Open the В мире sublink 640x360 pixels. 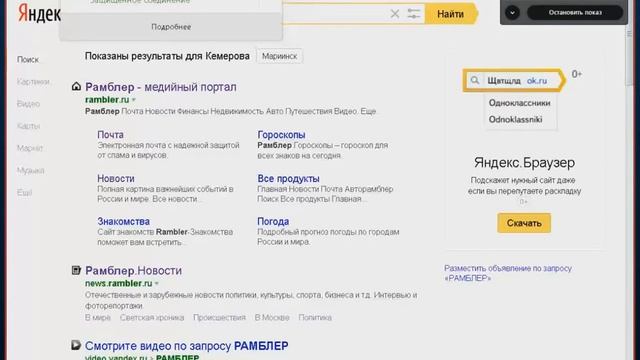tap(98, 318)
